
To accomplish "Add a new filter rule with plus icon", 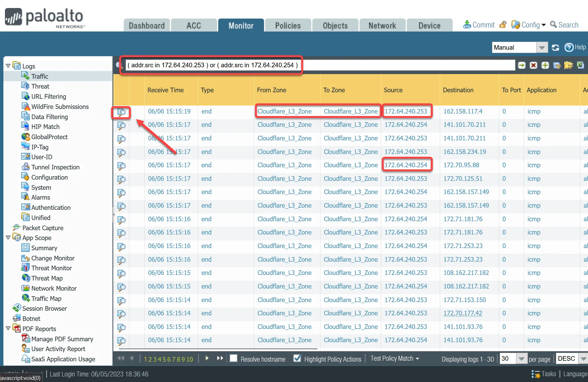I will tap(545, 65).
